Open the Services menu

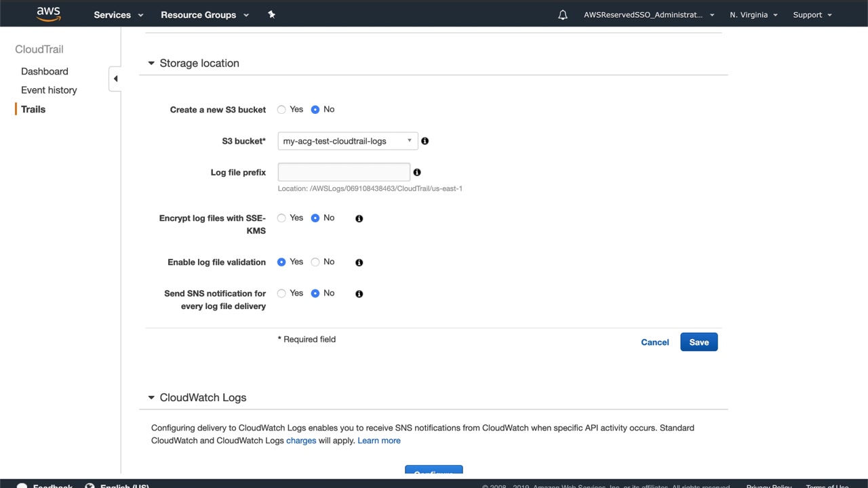[x=118, y=14]
